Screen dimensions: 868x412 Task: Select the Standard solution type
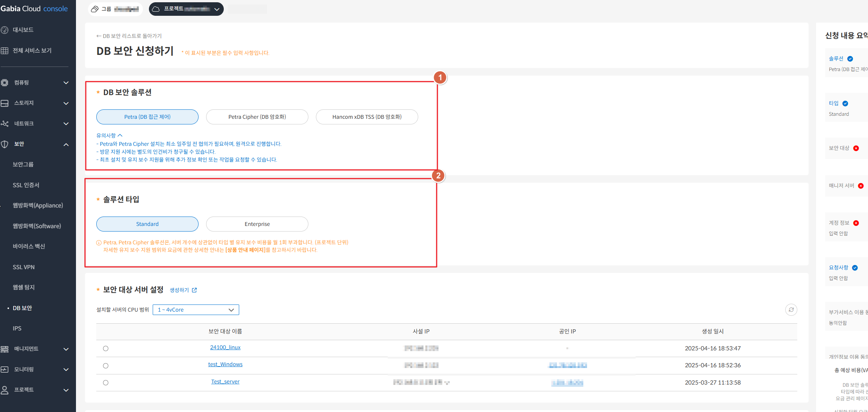tap(147, 224)
